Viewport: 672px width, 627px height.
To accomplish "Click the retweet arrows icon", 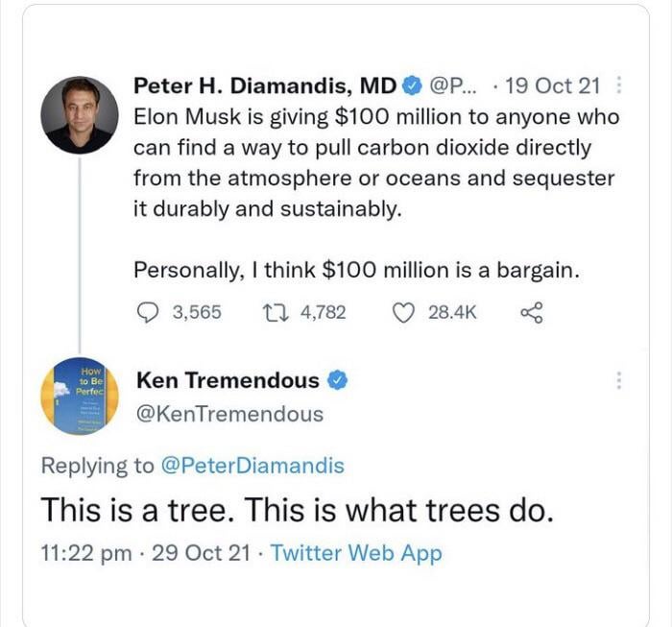I will click(x=271, y=312).
